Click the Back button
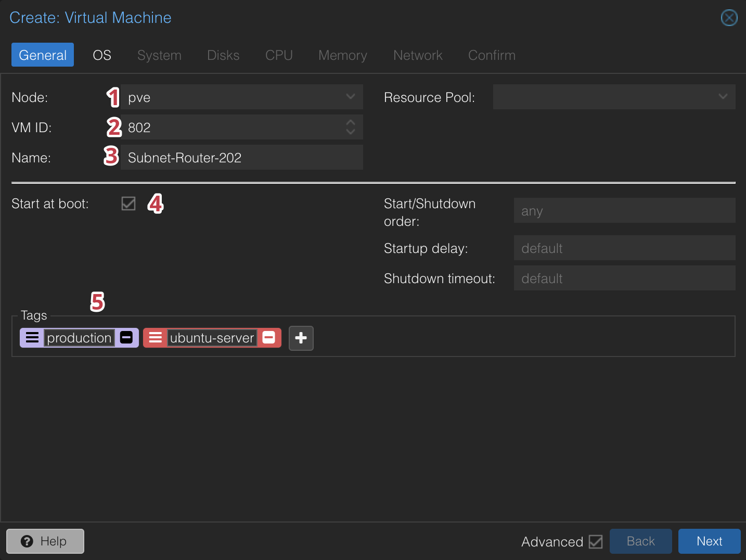 [x=640, y=541]
